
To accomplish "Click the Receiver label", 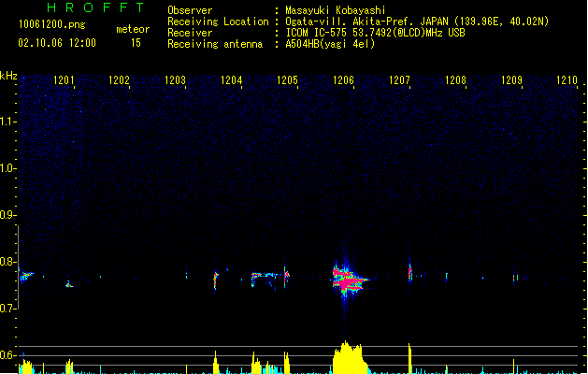I will pyautogui.click(x=190, y=33).
